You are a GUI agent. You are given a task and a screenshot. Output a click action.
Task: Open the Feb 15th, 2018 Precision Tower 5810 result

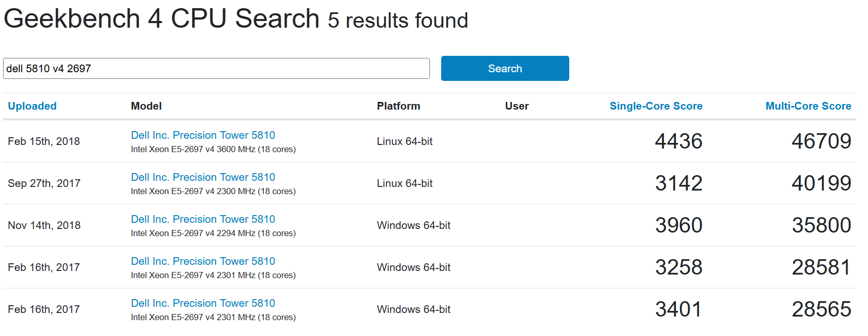tap(203, 135)
